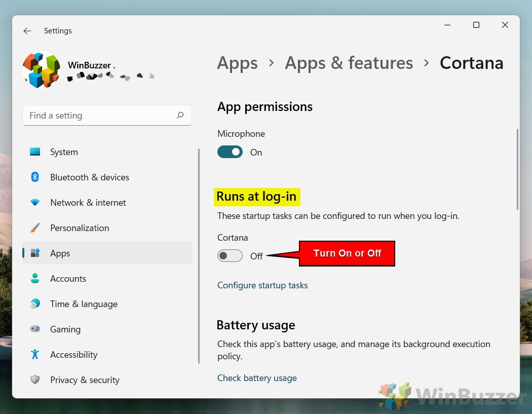The height and width of the screenshot is (414, 532).
Task: Click the Time & language globe icon
Action: click(x=35, y=304)
